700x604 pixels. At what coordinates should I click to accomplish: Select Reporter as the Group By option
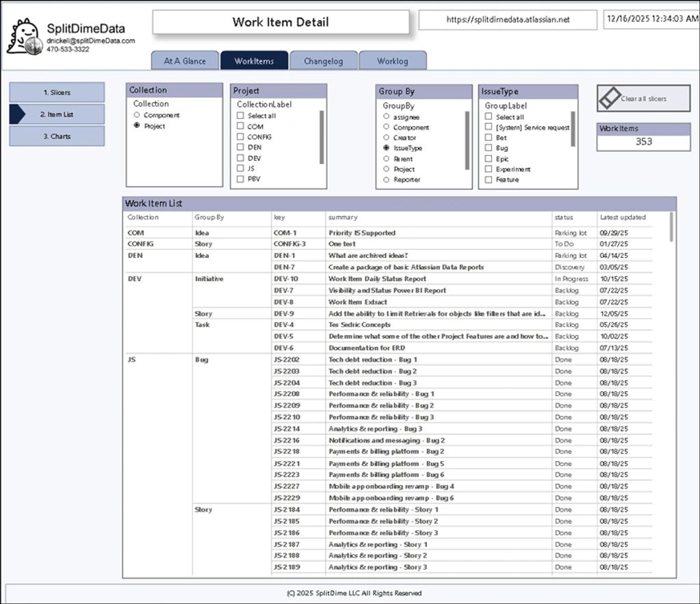point(387,180)
